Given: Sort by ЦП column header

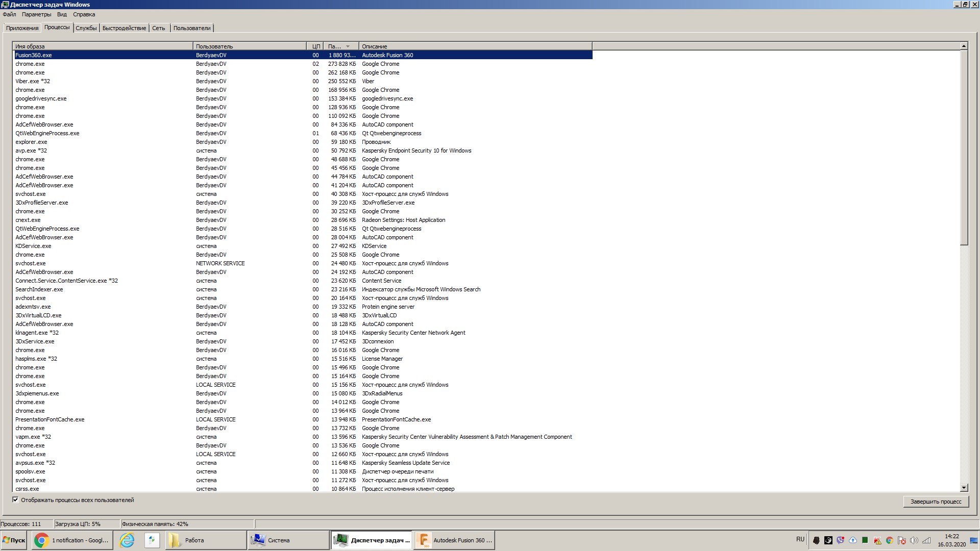Looking at the screenshot, I should pyautogui.click(x=315, y=46).
